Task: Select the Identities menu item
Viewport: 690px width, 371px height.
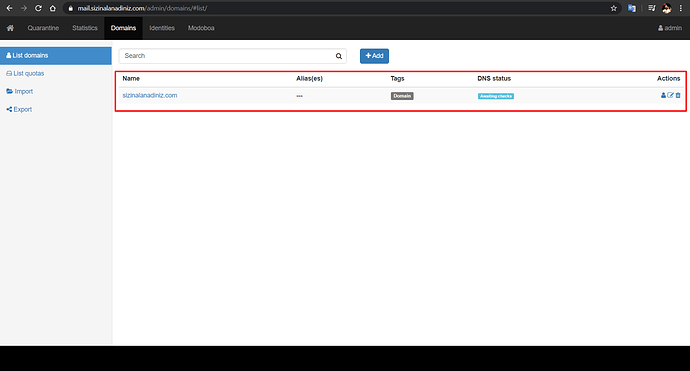Action: [x=162, y=28]
